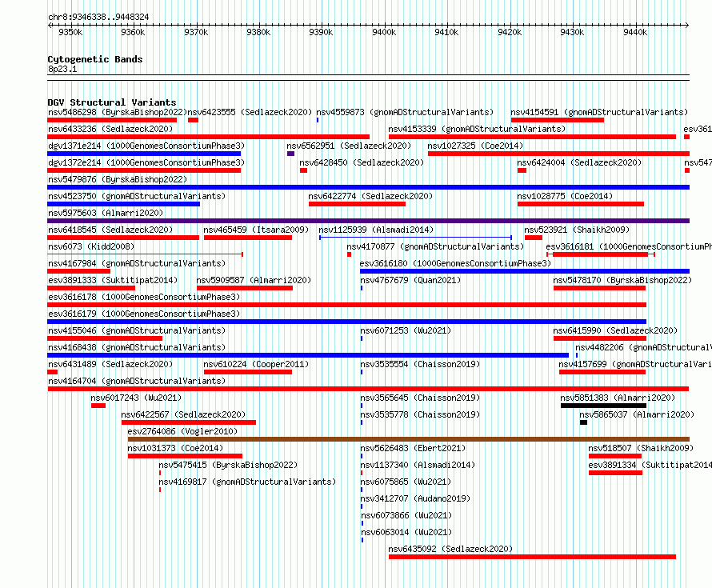Click nsv5626483 (Ebert2021) label
The height and width of the screenshot is (588, 712).
click(413, 448)
